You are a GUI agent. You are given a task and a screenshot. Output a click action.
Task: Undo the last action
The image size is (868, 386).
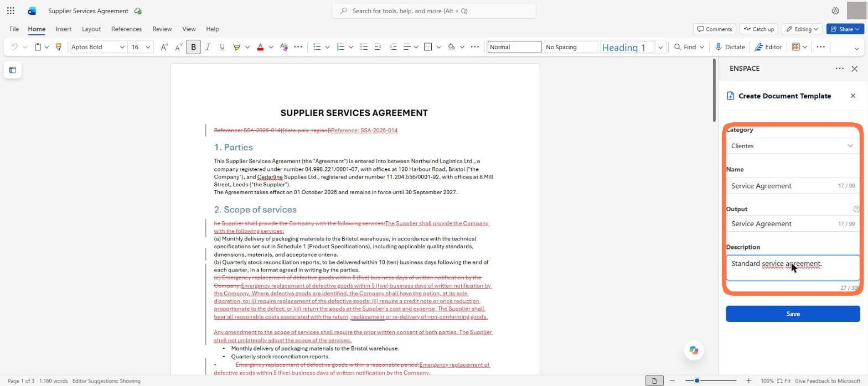[14, 47]
